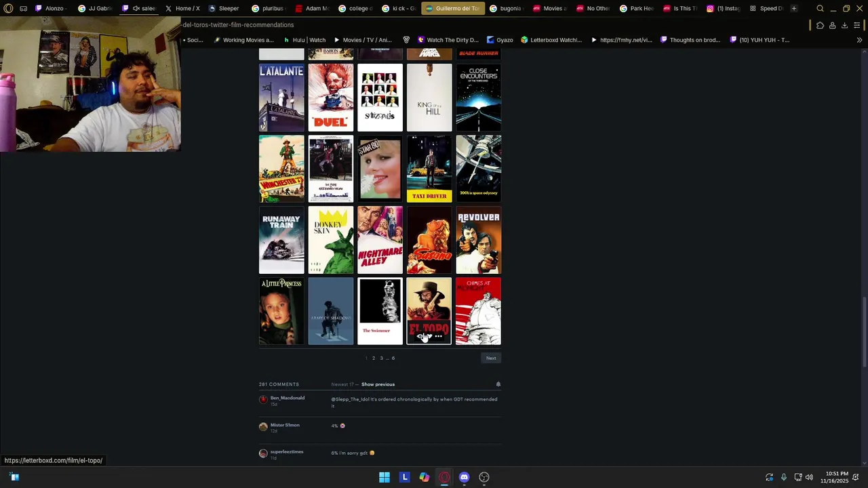
Task: Open the Revolver poster
Action: [479, 240]
